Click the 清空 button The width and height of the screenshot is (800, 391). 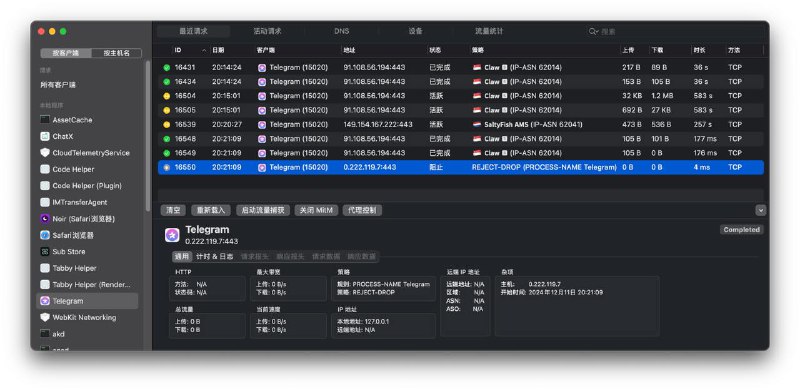point(173,210)
